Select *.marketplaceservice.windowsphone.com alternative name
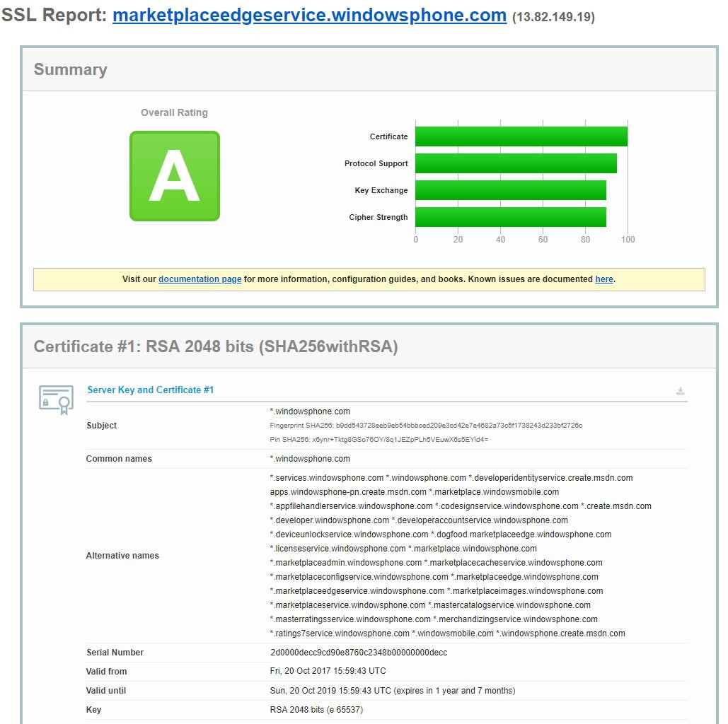Image resolution: width=728 pixels, height=724 pixels. (x=348, y=605)
